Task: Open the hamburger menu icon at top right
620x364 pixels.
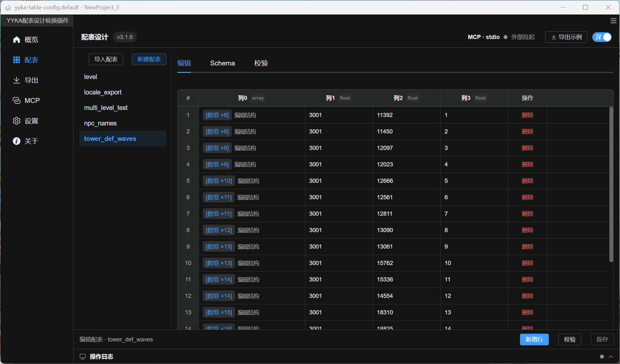Action: click(613, 21)
